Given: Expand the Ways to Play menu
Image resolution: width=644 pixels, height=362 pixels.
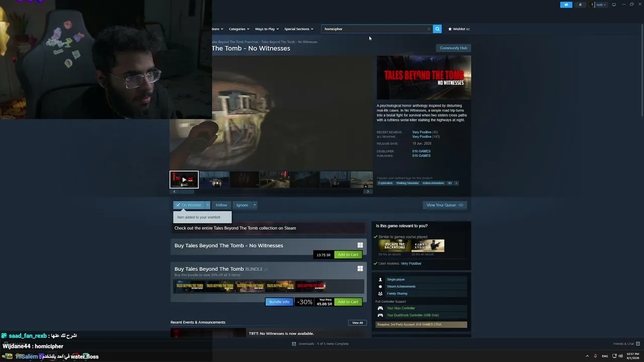Looking at the screenshot, I should 267,29.
